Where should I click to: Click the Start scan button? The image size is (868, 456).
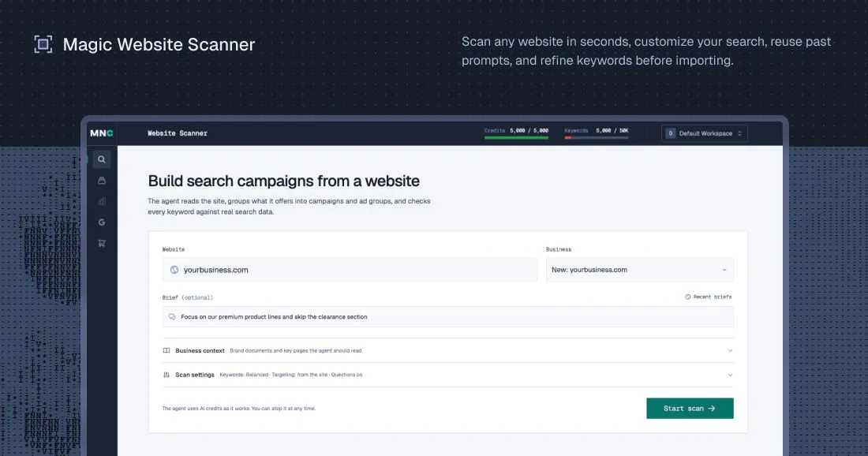[x=690, y=409]
